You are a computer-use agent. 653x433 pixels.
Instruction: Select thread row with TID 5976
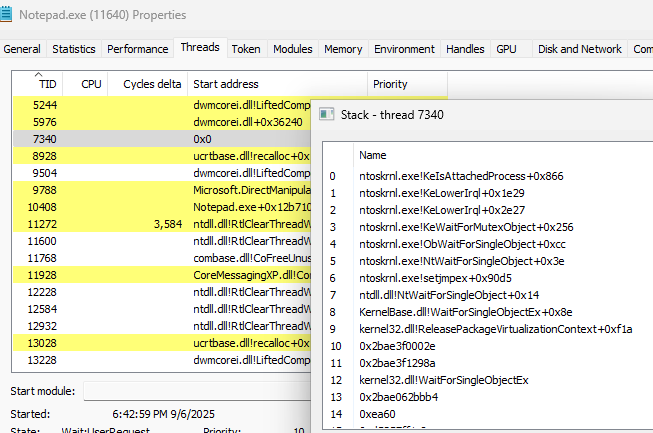point(162,122)
